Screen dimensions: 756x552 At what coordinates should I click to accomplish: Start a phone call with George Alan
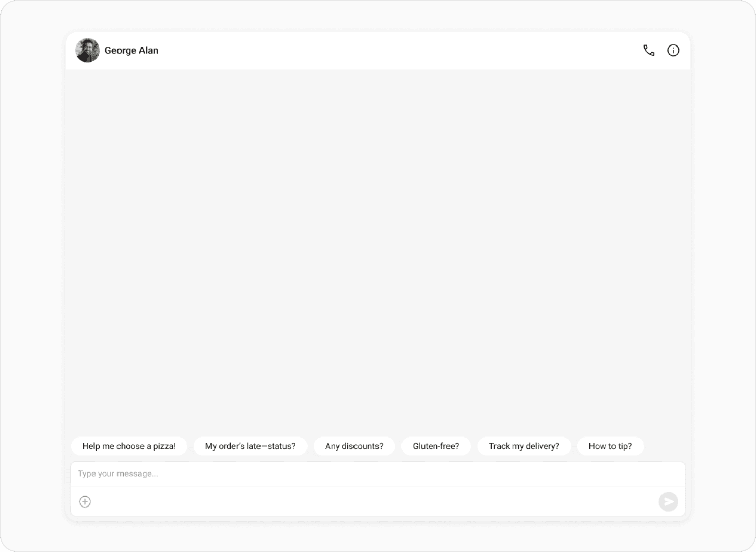coord(649,50)
